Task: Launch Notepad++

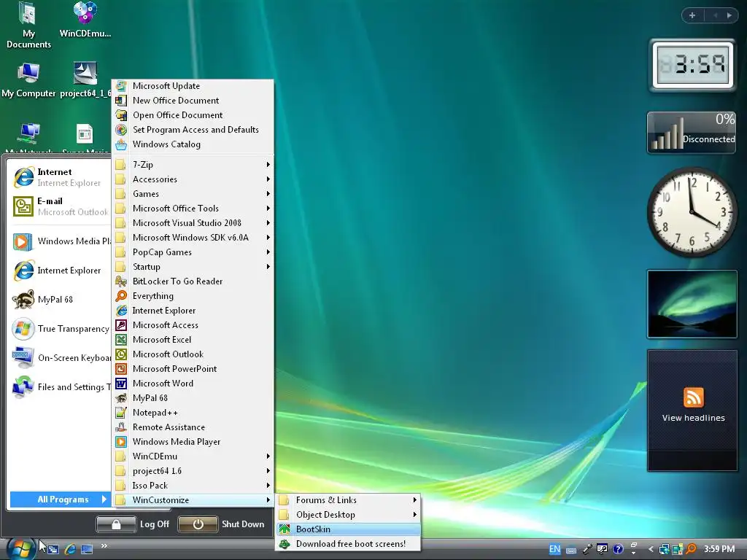Action: (x=193, y=413)
